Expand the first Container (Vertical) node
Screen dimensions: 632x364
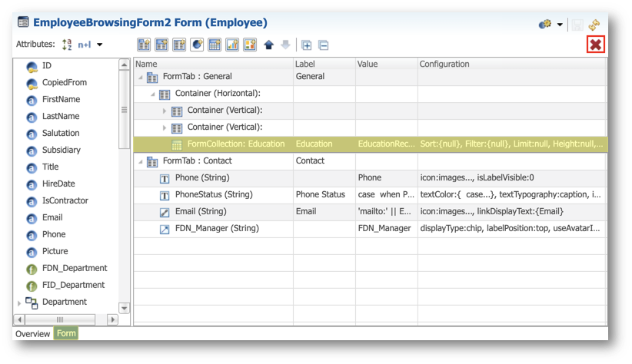[164, 111]
